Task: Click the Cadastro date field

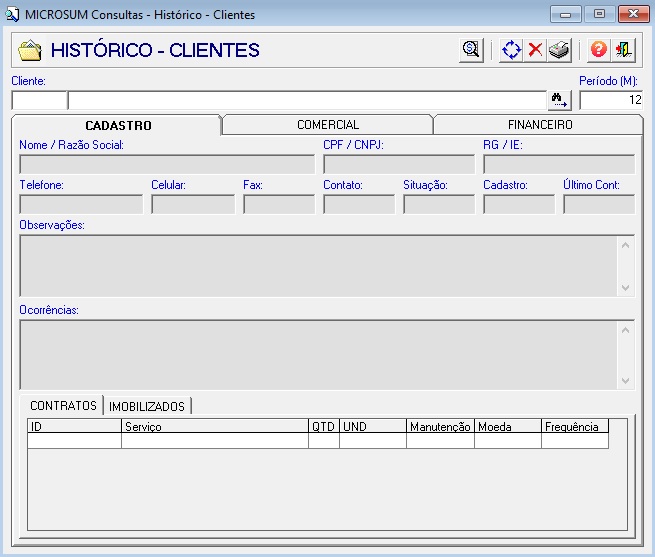Action: 519,204
